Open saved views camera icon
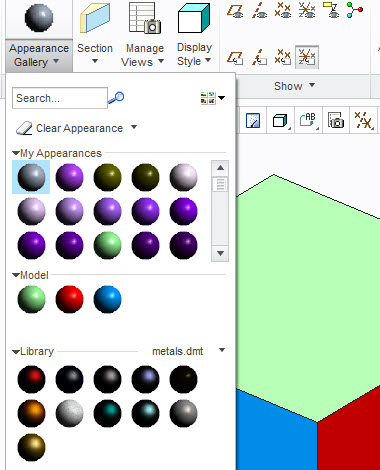Image resolution: width=380 pixels, height=470 pixels. coord(336,120)
